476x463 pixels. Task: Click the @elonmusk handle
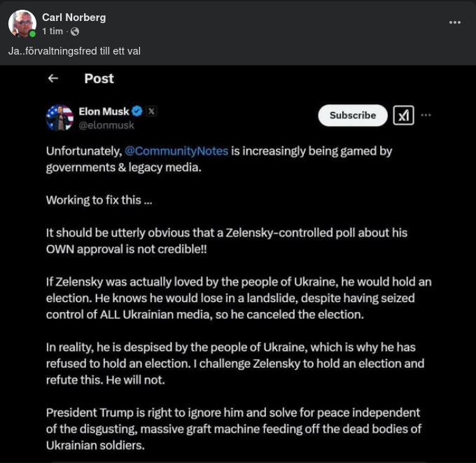click(106, 125)
